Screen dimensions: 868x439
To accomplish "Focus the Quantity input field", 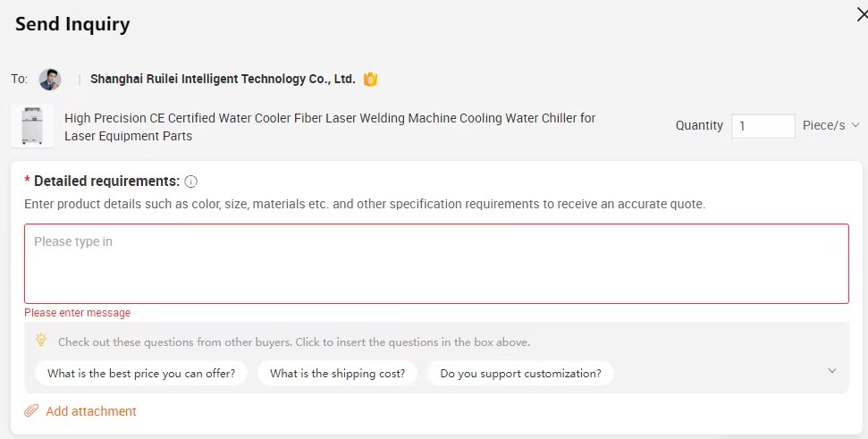I will pos(763,126).
